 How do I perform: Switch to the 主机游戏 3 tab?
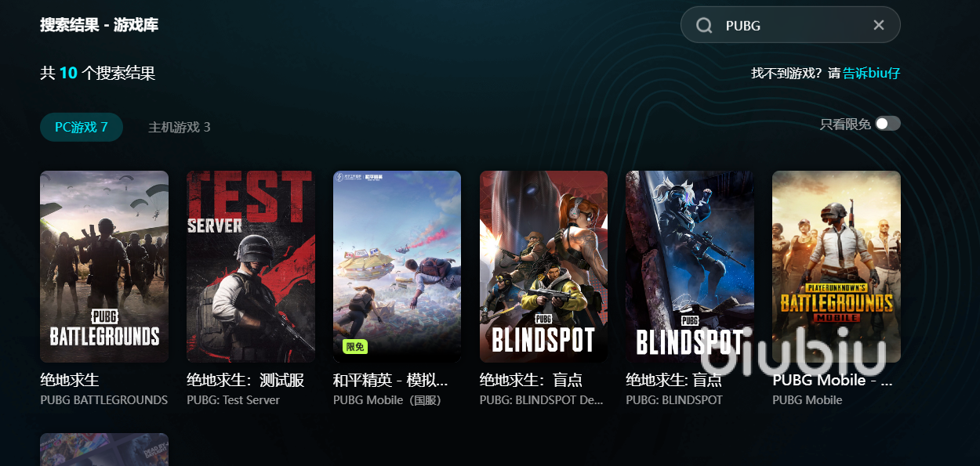[180, 127]
